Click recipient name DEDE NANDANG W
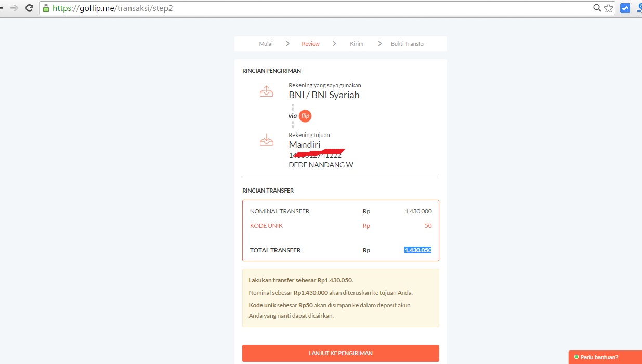642x364 pixels. point(321,165)
